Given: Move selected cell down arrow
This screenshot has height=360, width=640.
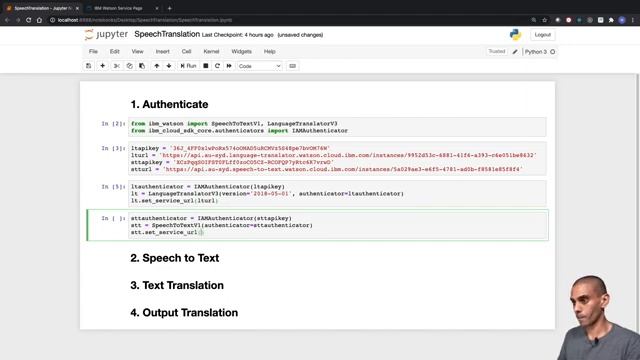Looking at the screenshot, I should [169, 66].
